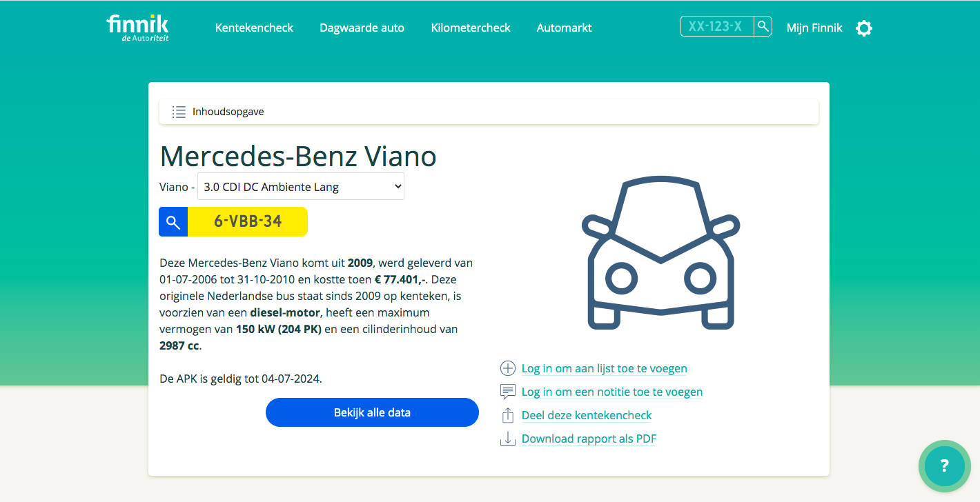The height and width of the screenshot is (502, 980).
Task: Click the car placeholder image
Action: click(x=661, y=252)
